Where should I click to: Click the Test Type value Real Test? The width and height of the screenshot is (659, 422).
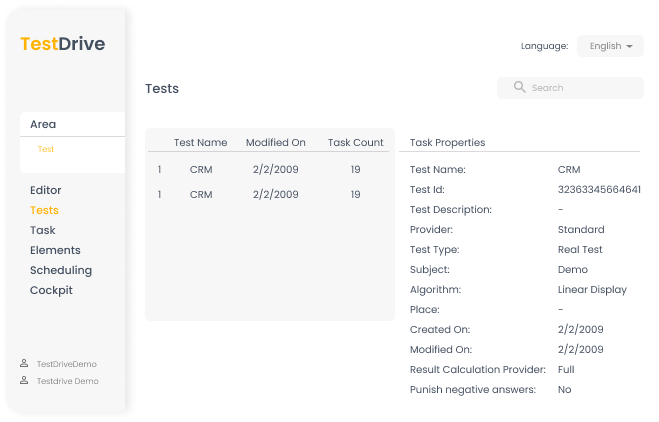[x=580, y=250]
